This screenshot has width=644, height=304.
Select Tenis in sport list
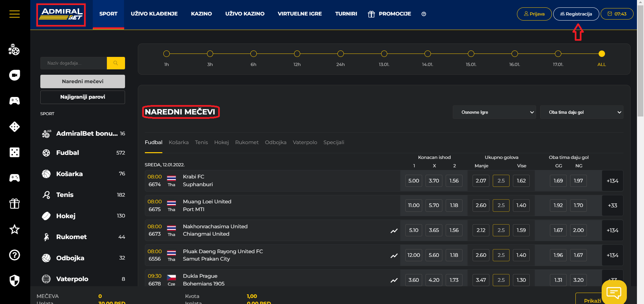click(83, 195)
